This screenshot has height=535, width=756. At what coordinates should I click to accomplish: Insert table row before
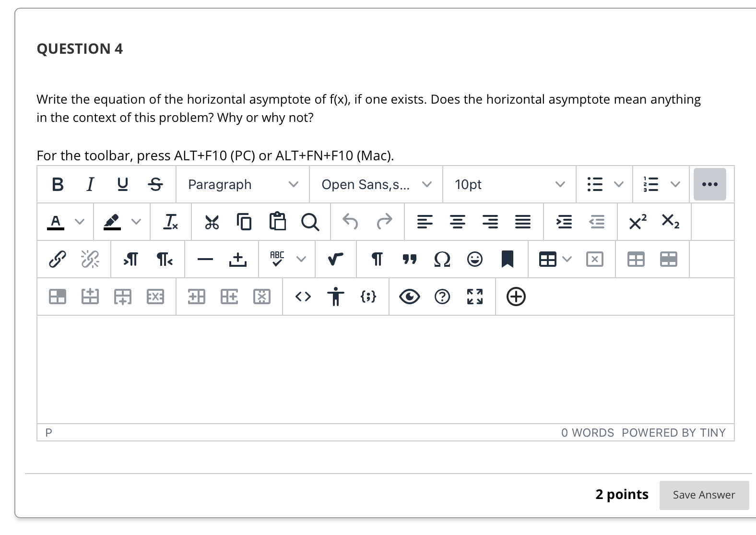coord(90,297)
